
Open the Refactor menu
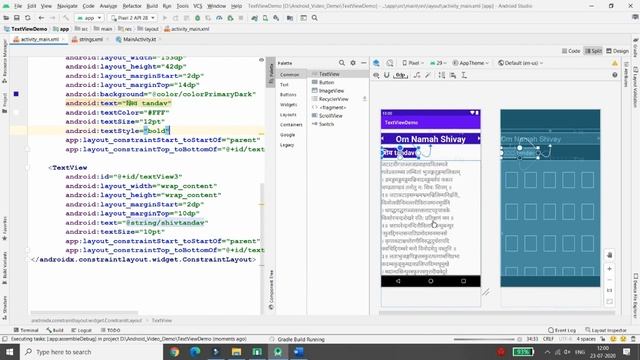[x=132, y=6]
